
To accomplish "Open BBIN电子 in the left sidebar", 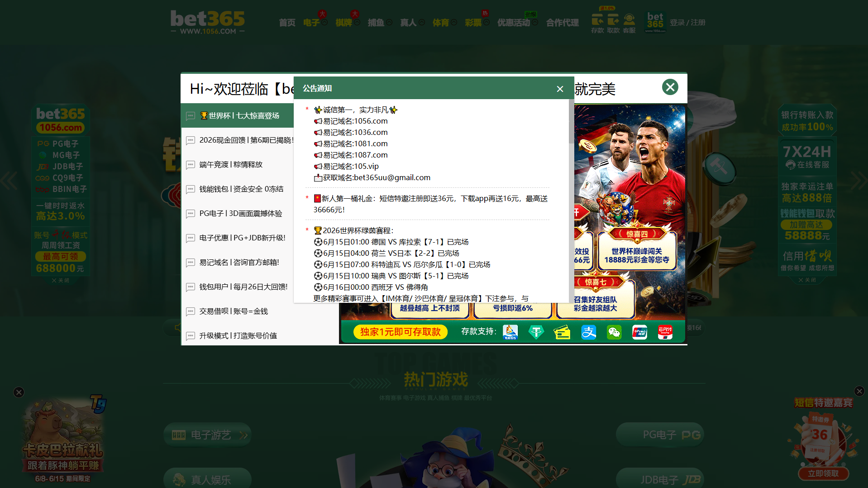I will pyautogui.click(x=62, y=189).
